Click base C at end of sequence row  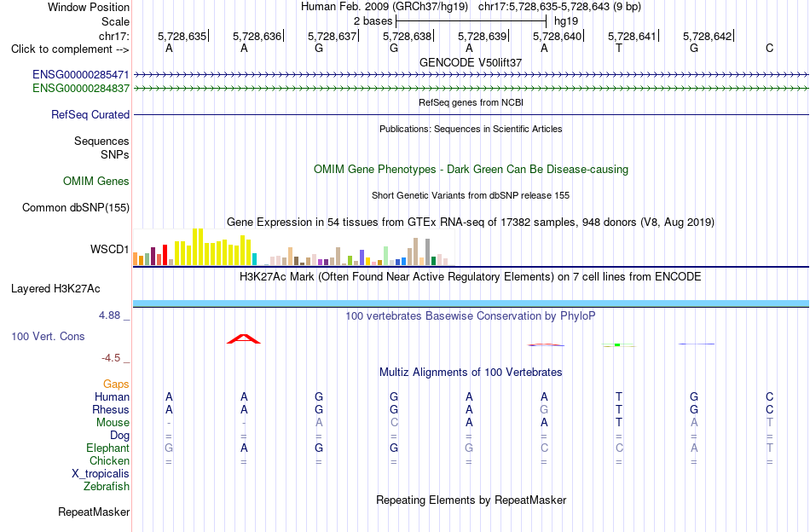point(769,49)
